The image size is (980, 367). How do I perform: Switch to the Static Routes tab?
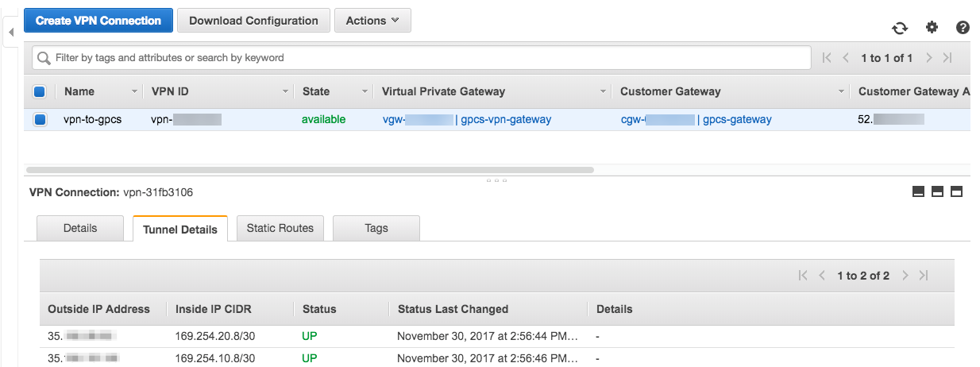point(280,228)
